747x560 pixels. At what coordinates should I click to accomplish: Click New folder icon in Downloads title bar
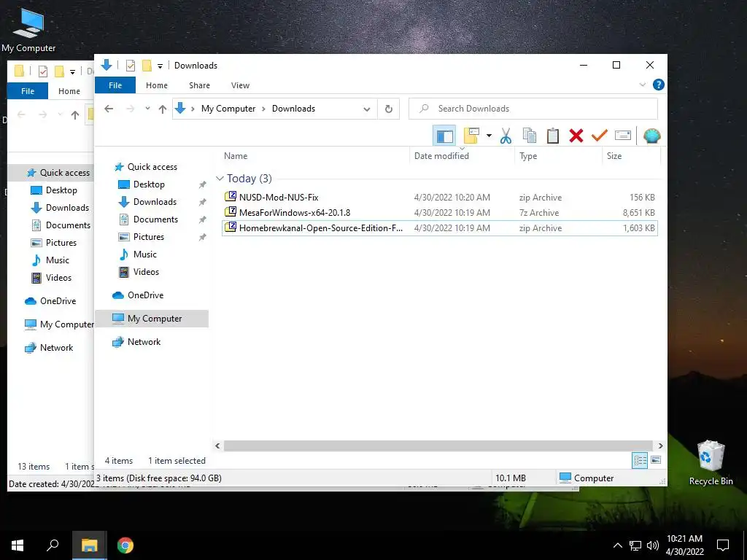(x=147, y=65)
